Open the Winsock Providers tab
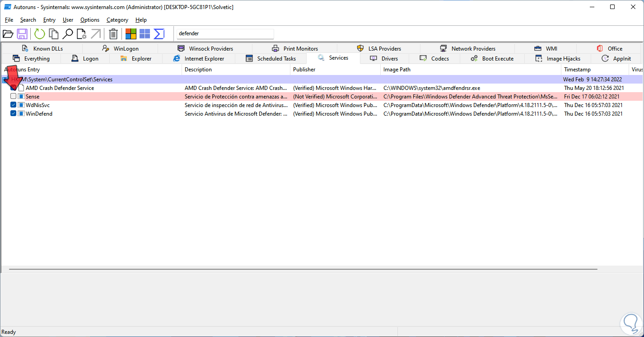This screenshot has height=337, width=644. (x=205, y=48)
